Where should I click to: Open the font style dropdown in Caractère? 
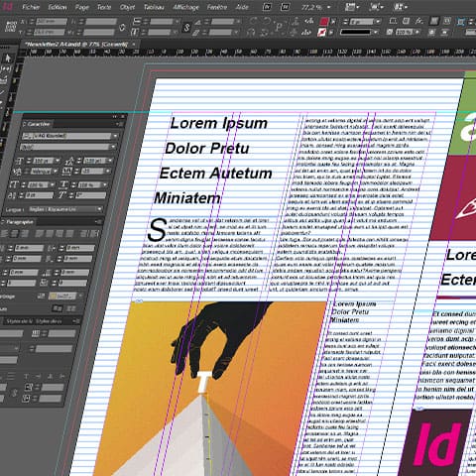(x=114, y=147)
